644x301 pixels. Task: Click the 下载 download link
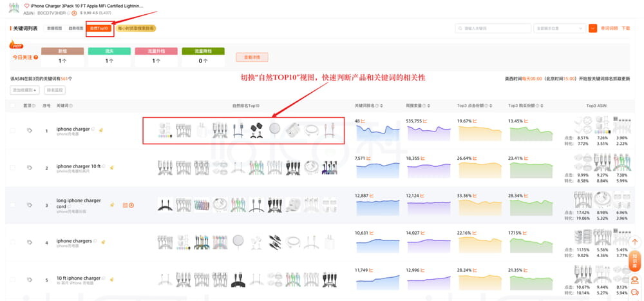click(x=625, y=28)
